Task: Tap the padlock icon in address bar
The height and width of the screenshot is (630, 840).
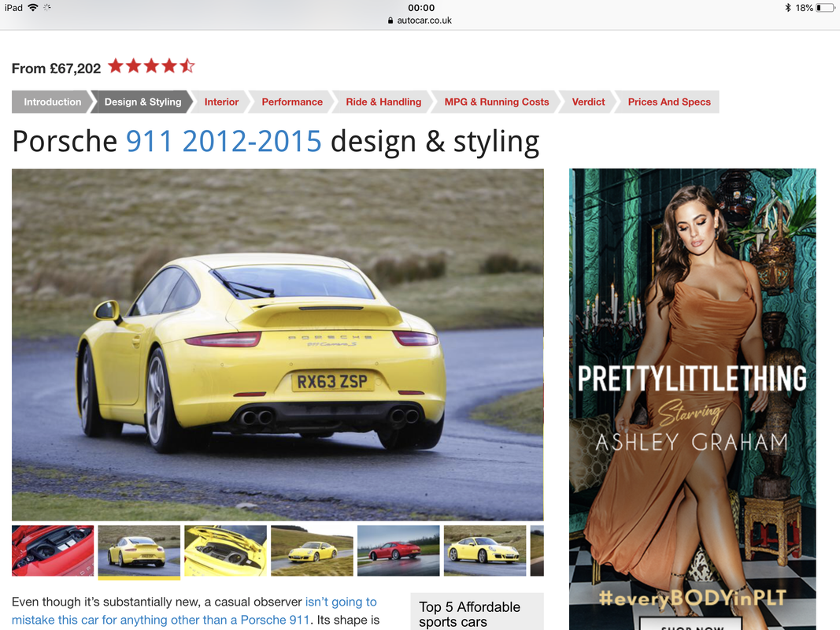Action: pos(390,20)
